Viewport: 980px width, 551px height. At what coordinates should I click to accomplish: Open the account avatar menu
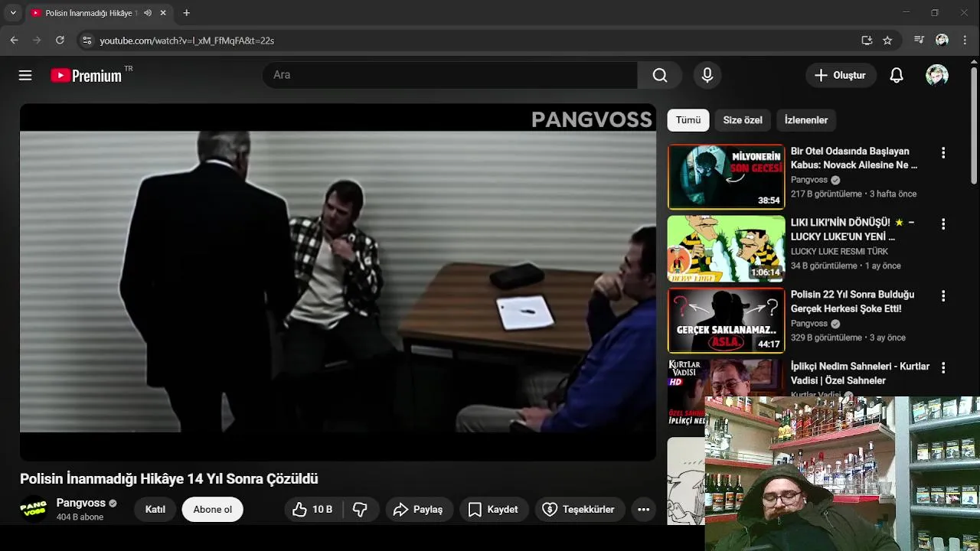(937, 75)
